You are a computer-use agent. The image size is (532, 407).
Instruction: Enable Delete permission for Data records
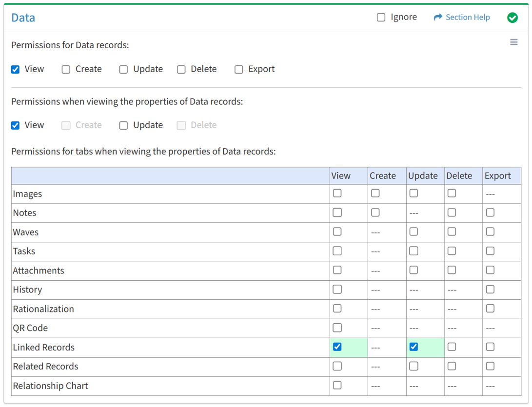181,69
